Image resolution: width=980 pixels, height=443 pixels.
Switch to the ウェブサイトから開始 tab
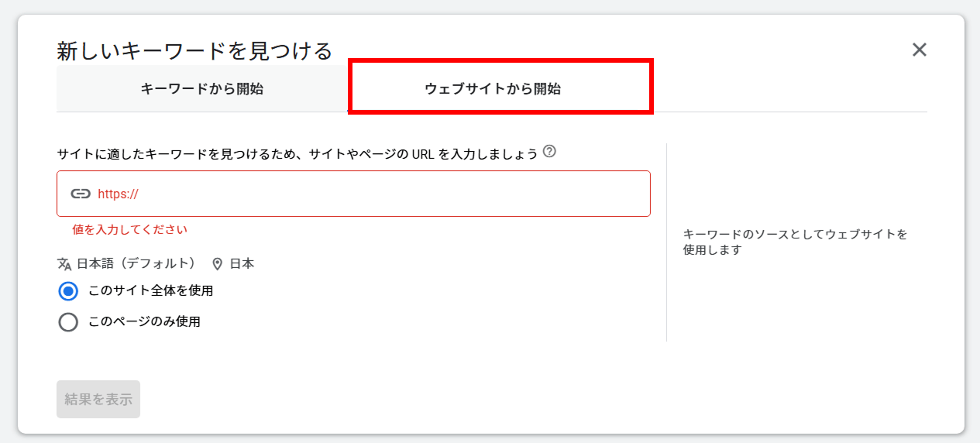click(x=493, y=89)
